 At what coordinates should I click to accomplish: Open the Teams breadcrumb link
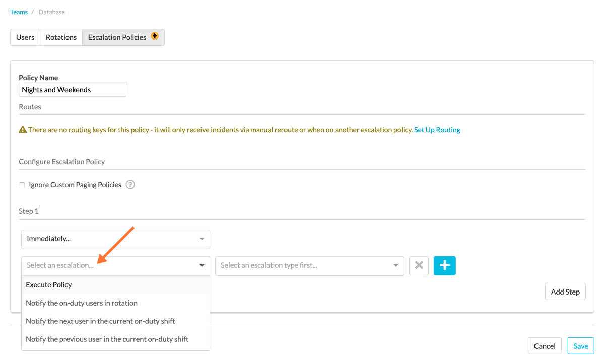19,12
